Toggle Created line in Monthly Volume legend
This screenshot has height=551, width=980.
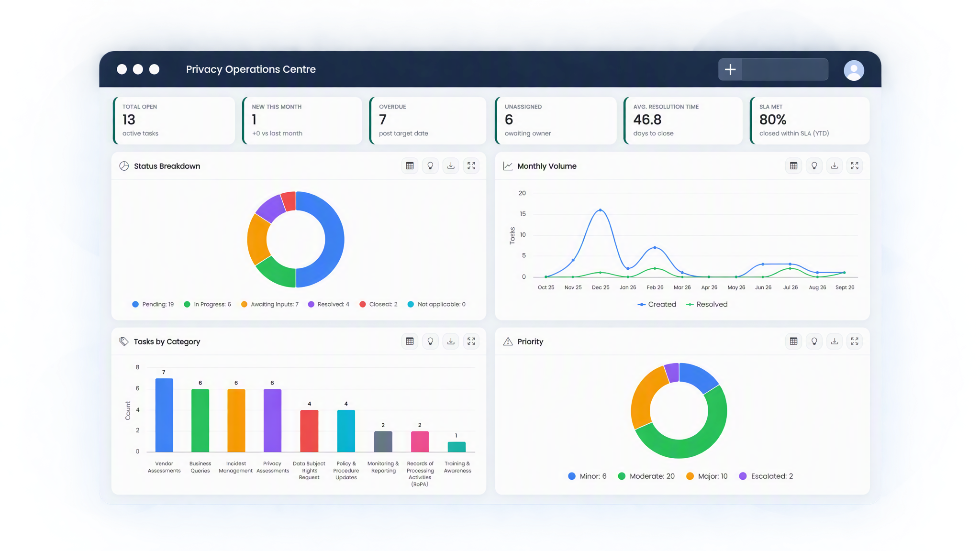[657, 304]
